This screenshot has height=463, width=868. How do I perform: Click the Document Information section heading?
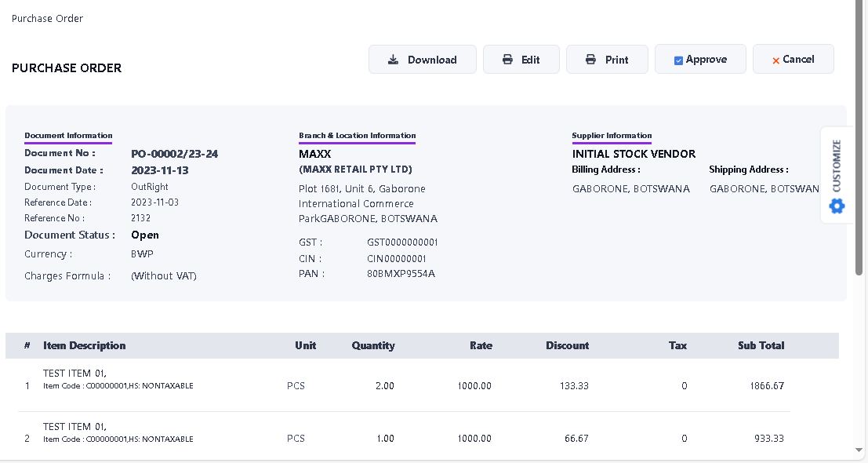[x=68, y=136]
